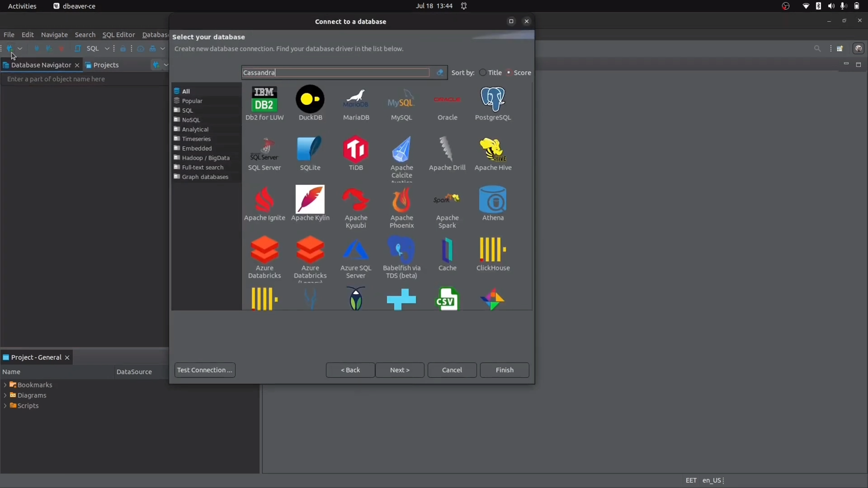Expand the Diagrams folder

click(x=5, y=396)
